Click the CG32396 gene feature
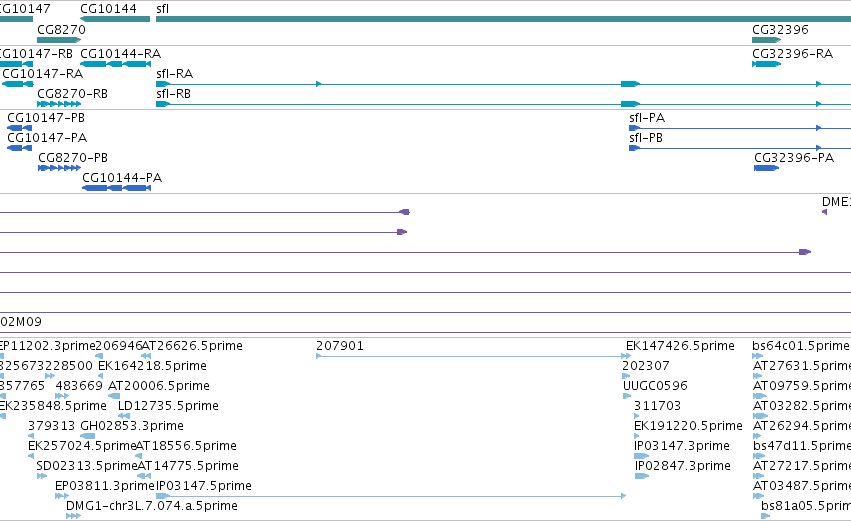The width and height of the screenshot is (851, 521). click(766, 40)
